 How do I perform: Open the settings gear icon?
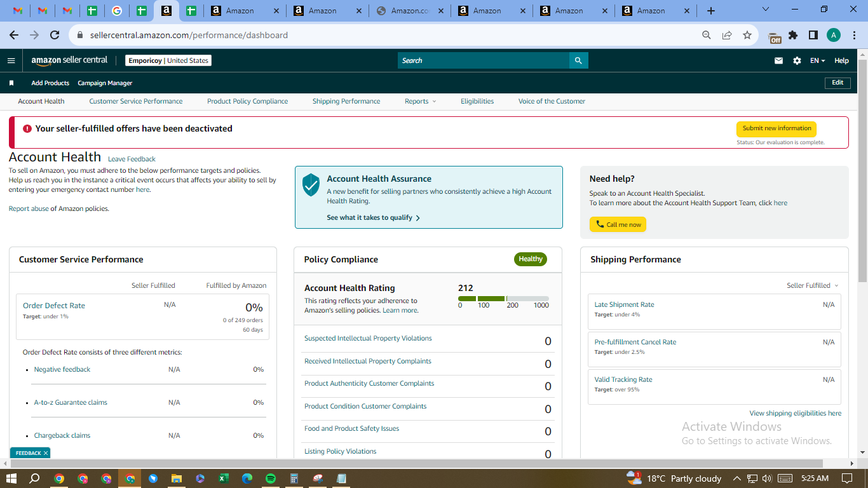pos(797,61)
